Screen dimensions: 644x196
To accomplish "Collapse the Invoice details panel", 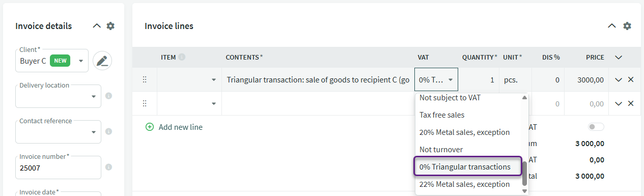I will pyautogui.click(x=97, y=26).
